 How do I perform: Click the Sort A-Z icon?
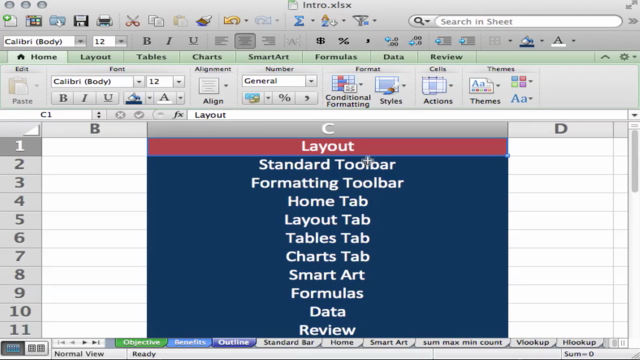(329, 20)
